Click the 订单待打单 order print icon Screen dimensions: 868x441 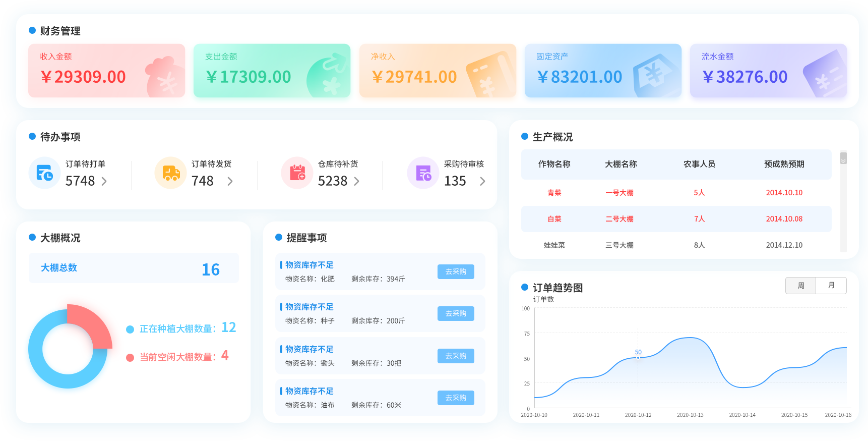(44, 173)
